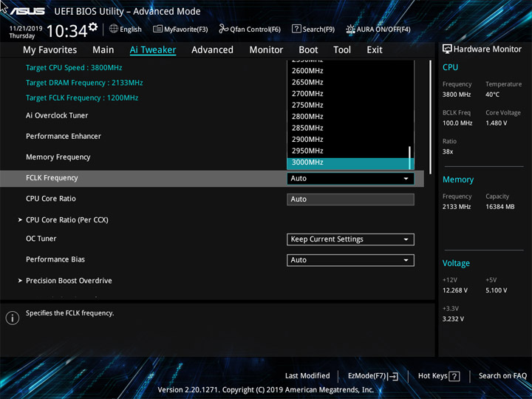Viewport: 532px width, 399px height.
Task: Click the MyFavorite(F3) label
Action: coord(186,30)
